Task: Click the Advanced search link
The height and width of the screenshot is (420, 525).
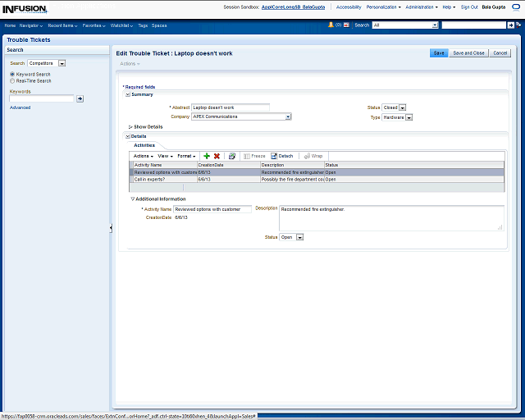Action: coord(20,107)
